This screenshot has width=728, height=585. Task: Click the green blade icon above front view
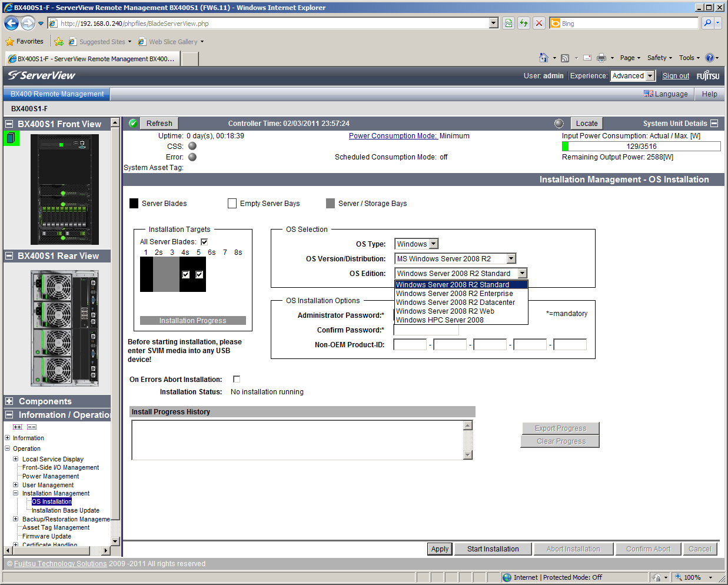11,138
